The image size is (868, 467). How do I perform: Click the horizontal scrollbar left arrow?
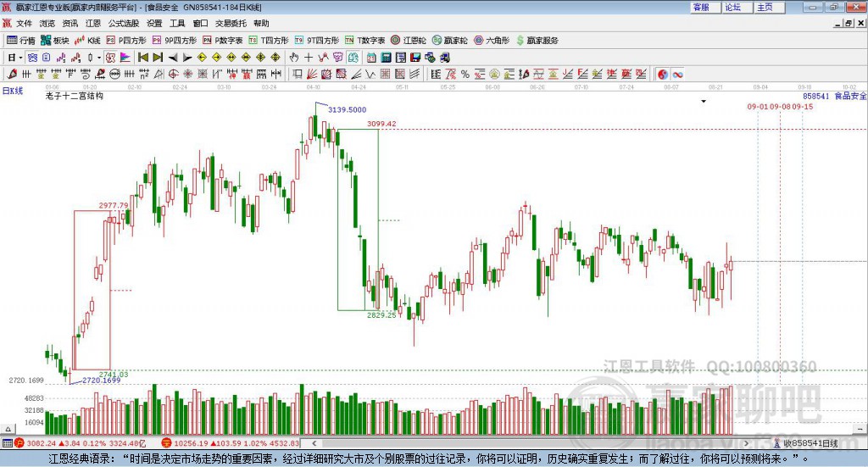314,443
